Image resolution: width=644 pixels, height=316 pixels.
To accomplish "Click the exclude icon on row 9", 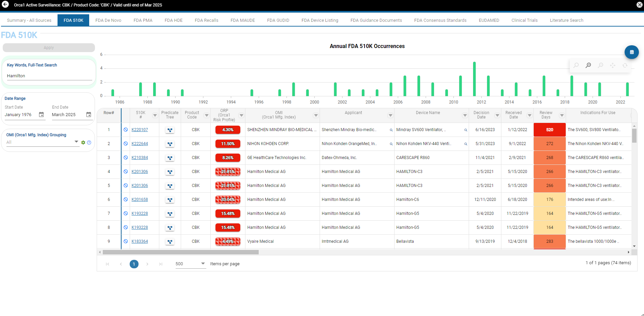I will tap(126, 241).
